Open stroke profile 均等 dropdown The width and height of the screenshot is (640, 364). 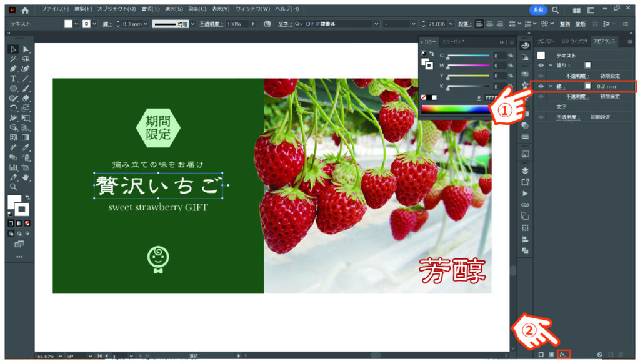[193, 24]
